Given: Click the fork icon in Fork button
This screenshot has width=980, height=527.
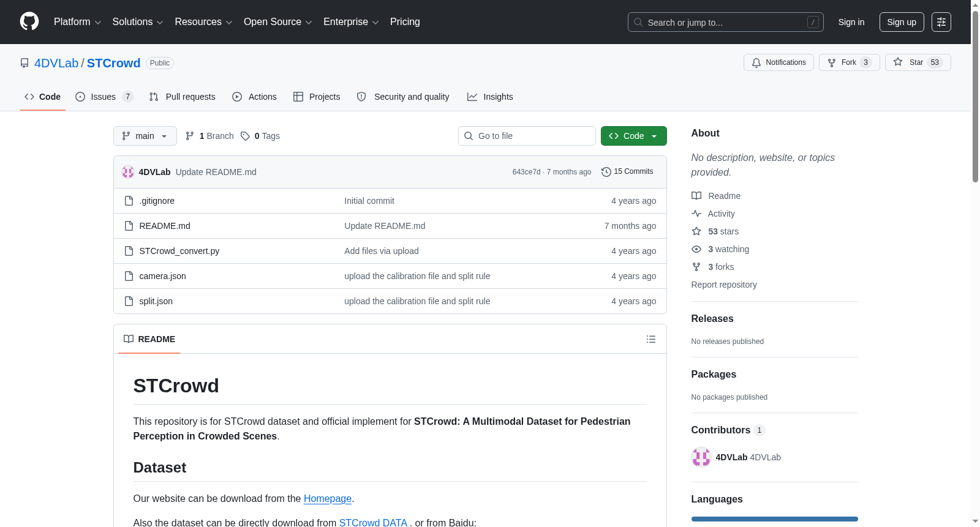Looking at the screenshot, I should (x=832, y=62).
